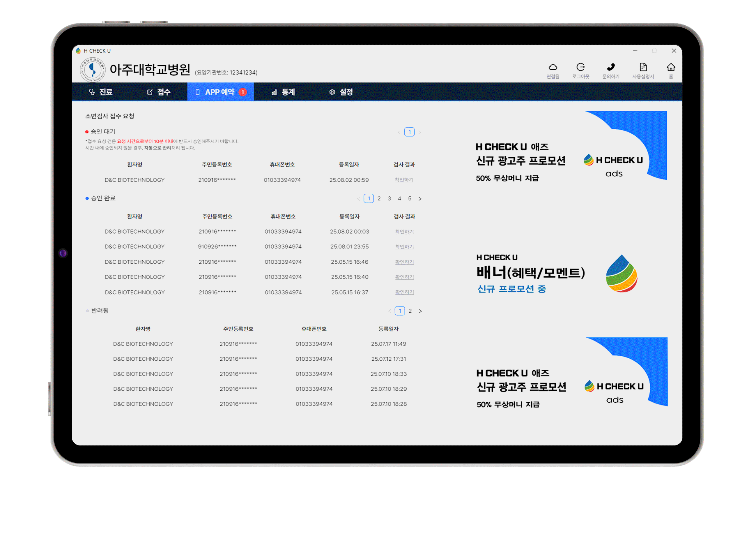The width and height of the screenshot is (756, 541).
Task: Click next page arrow in 반려됨
Action: (420, 311)
